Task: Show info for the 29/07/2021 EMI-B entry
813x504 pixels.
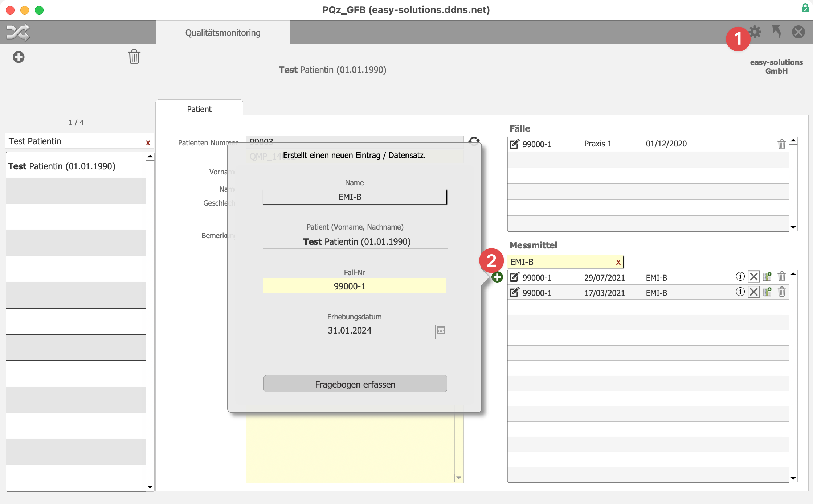Action: [x=740, y=277]
